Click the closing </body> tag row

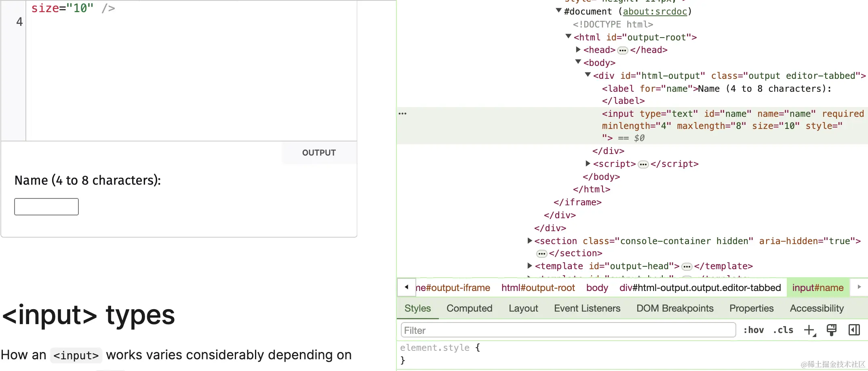pyautogui.click(x=601, y=177)
